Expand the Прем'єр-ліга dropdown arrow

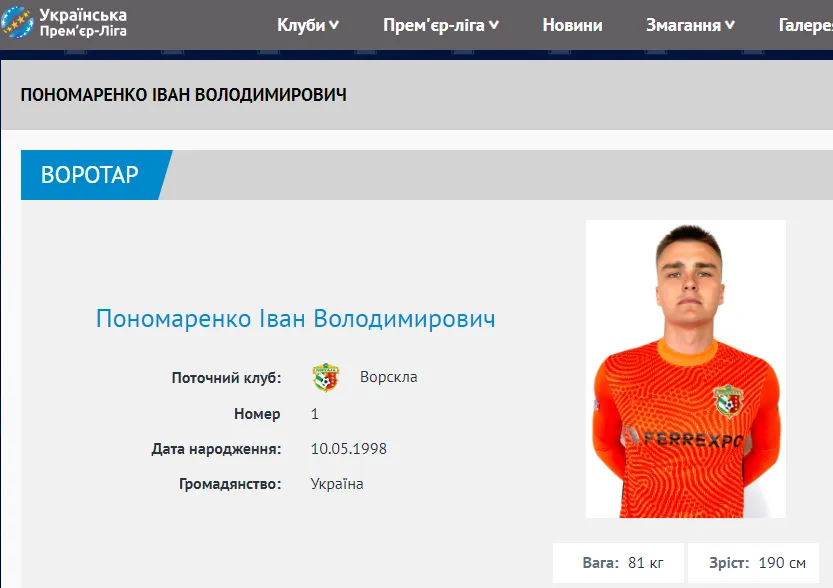coord(494,25)
